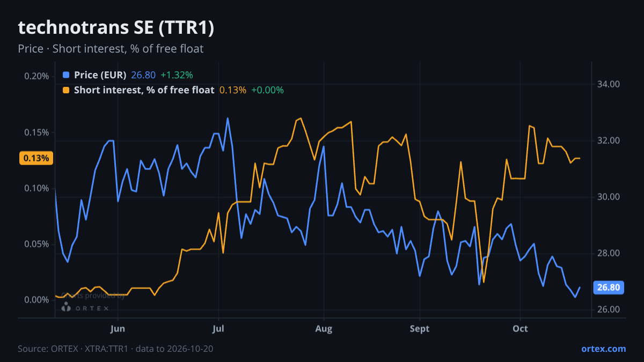The height and width of the screenshot is (362, 644).
Task: Click the orange 0.13% axis value badge
Action: [x=36, y=158]
